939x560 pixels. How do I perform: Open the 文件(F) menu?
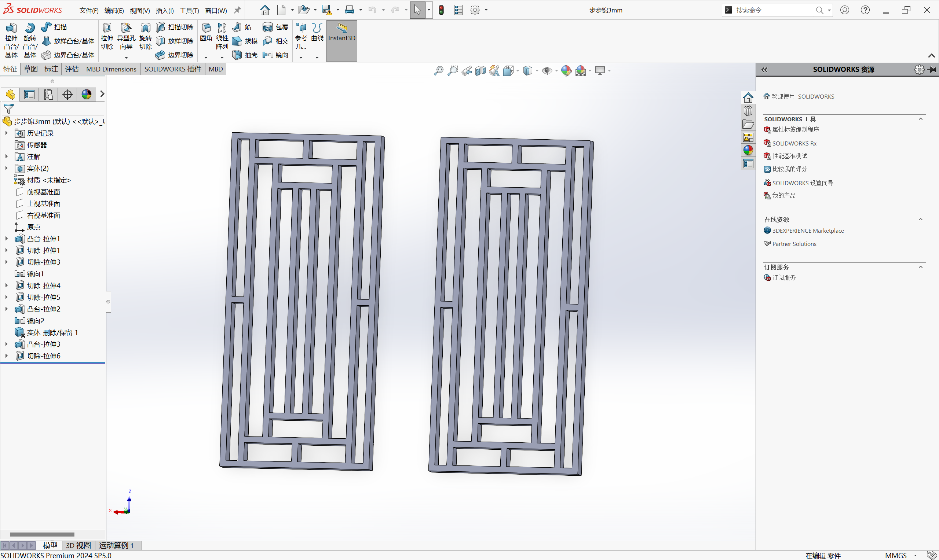89,11
